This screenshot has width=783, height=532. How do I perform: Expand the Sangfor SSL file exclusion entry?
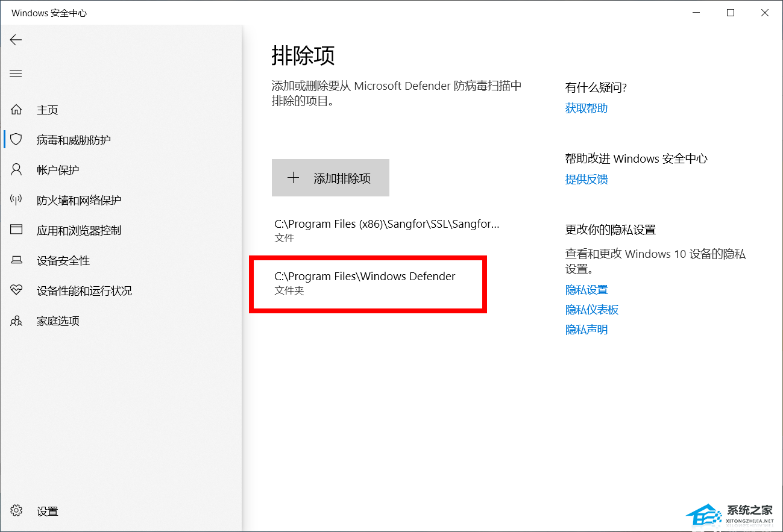(x=386, y=230)
